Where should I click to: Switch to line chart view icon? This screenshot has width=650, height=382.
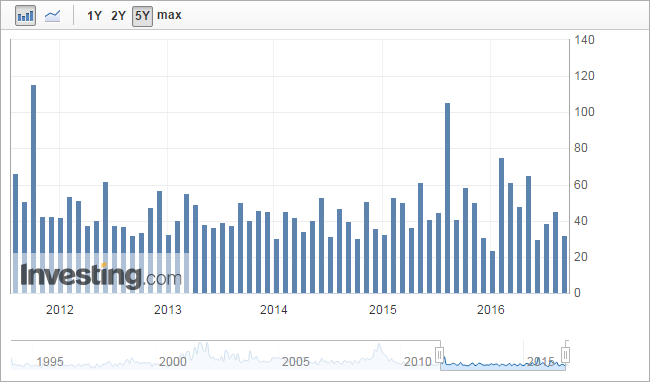(x=53, y=16)
